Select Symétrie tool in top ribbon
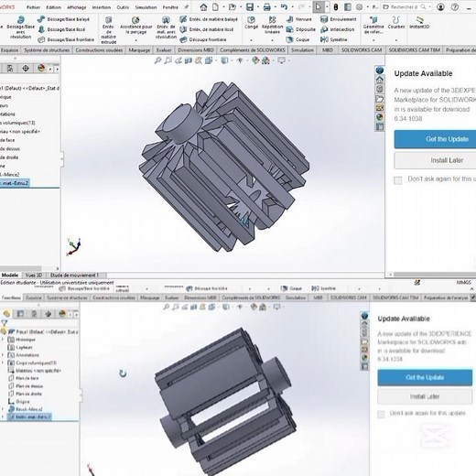Screen dimensions: 476x476 coord(334,39)
